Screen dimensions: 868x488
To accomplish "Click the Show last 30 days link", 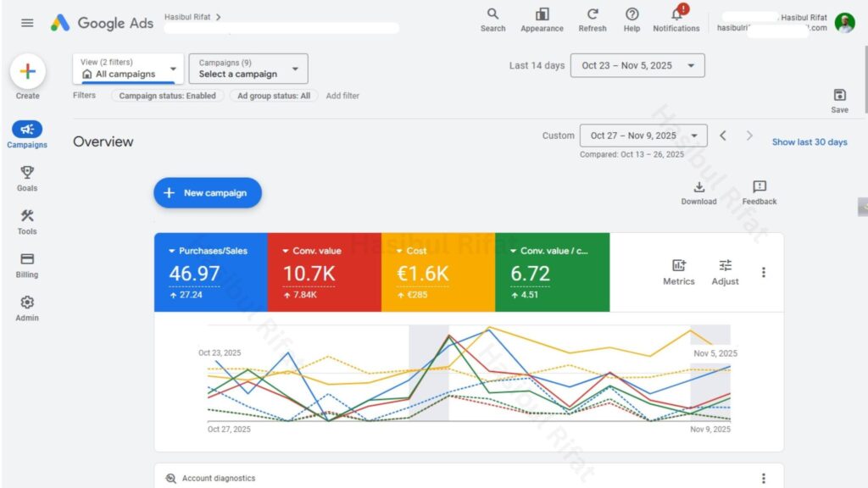I will 810,142.
